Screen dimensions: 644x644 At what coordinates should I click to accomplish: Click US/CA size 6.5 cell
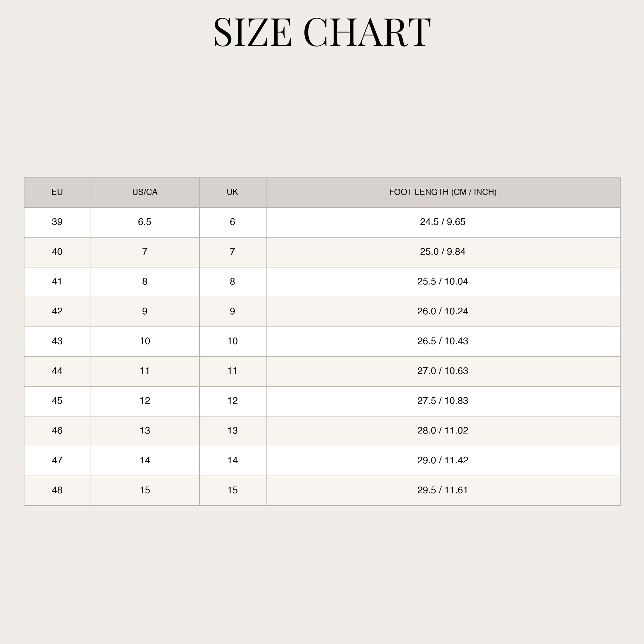(145, 222)
